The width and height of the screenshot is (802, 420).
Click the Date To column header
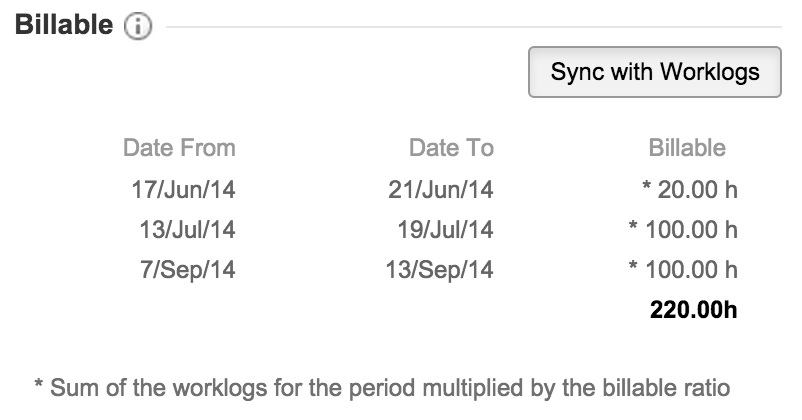451,148
